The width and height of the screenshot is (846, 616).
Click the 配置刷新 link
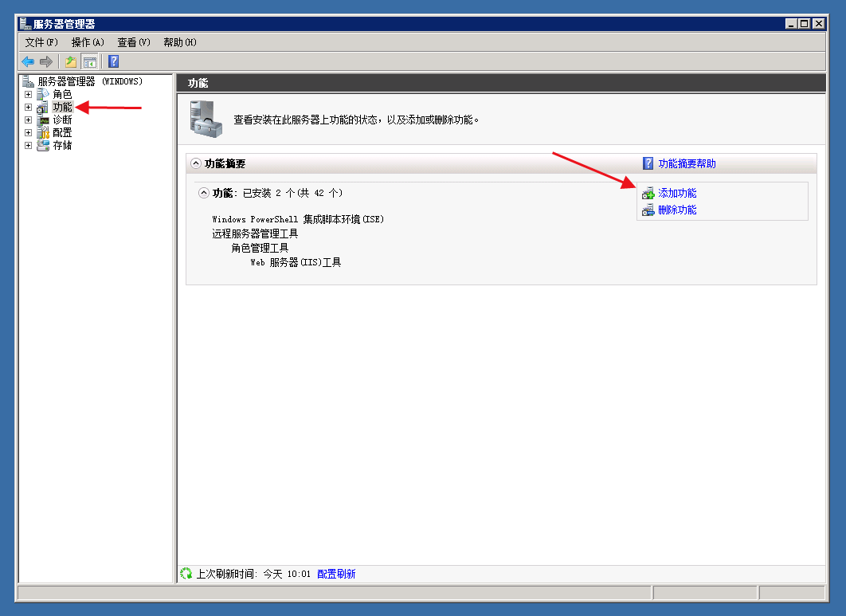[x=336, y=574]
